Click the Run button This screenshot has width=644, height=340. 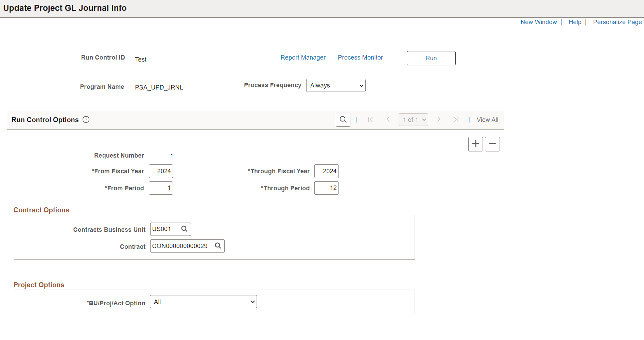431,58
